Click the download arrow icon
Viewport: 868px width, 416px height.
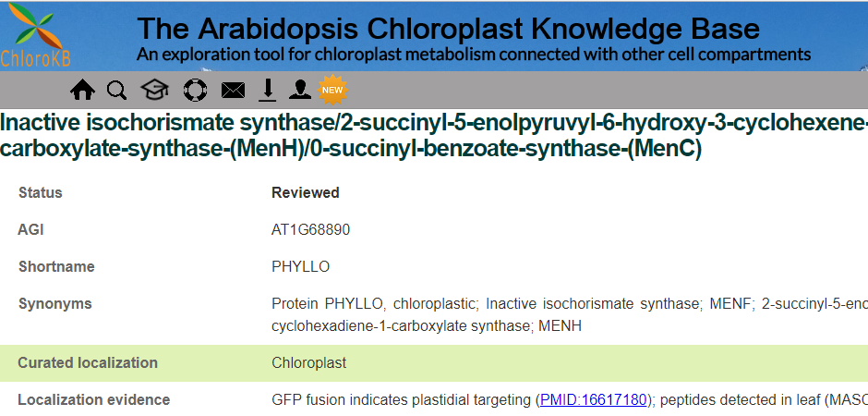click(267, 90)
